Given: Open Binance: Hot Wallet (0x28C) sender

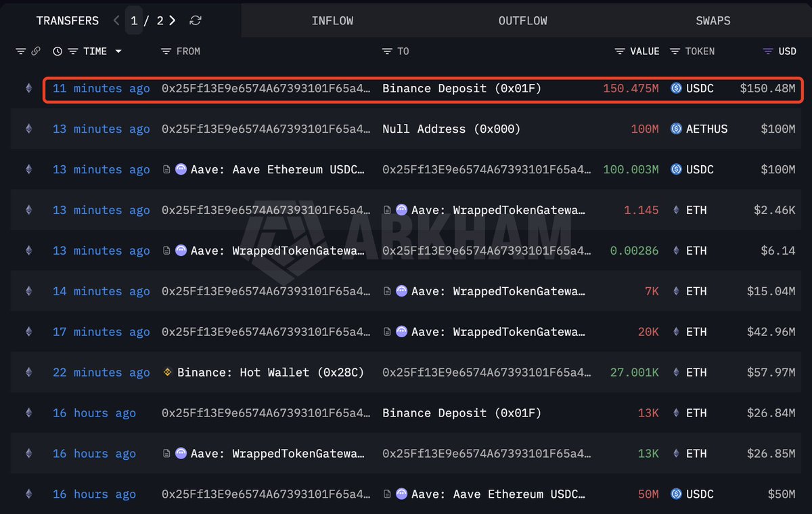Looking at the screenshot, I should [x=271, y=372].
